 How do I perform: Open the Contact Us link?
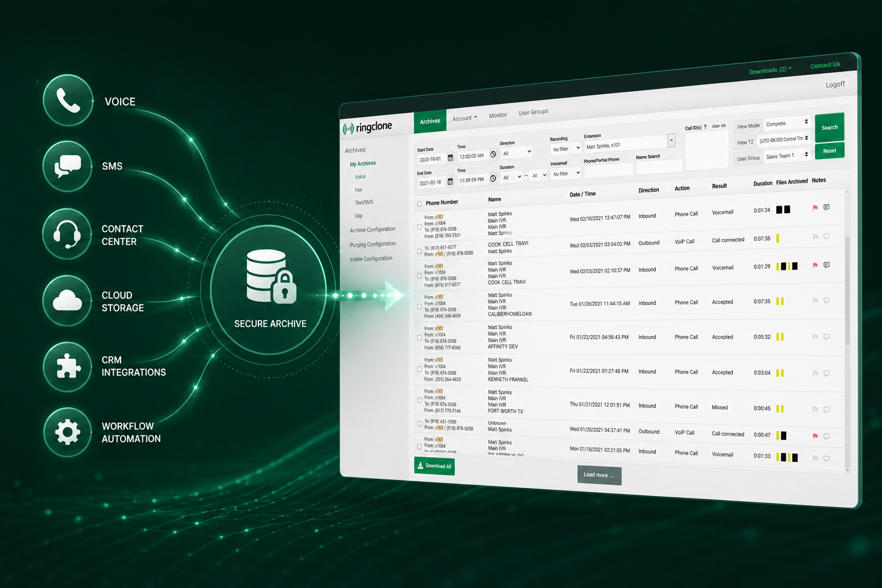tap(825, 65)
